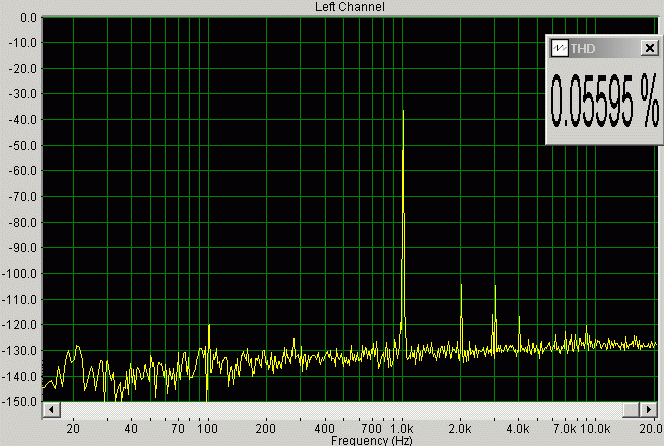Click the '700' frequency axis label
The image size is (664, 446).
371,429
